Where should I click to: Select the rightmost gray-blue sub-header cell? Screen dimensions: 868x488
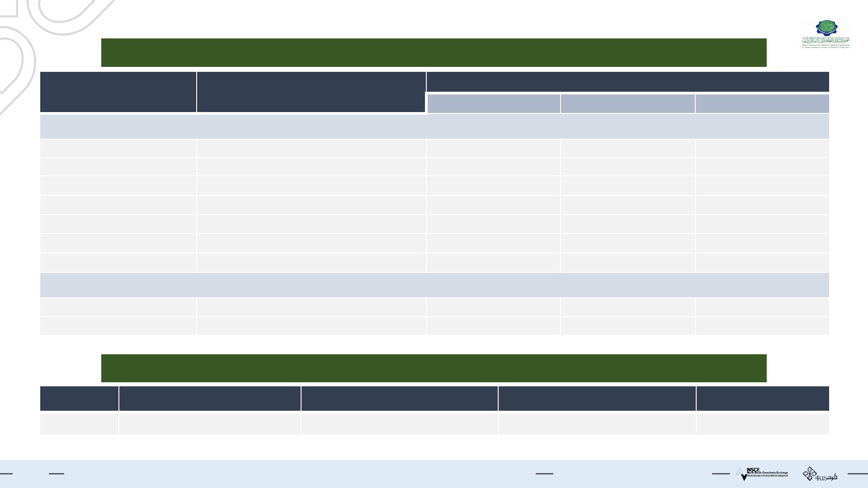(762, 104)
